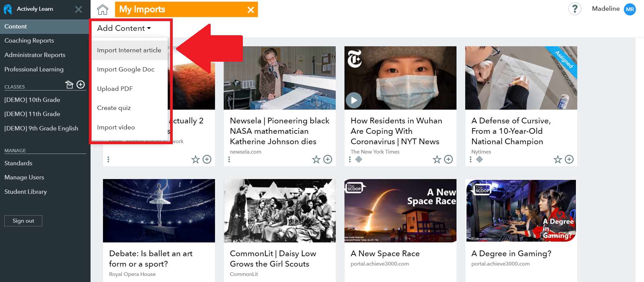Open the help question mark icon

[x=575, y=9]
